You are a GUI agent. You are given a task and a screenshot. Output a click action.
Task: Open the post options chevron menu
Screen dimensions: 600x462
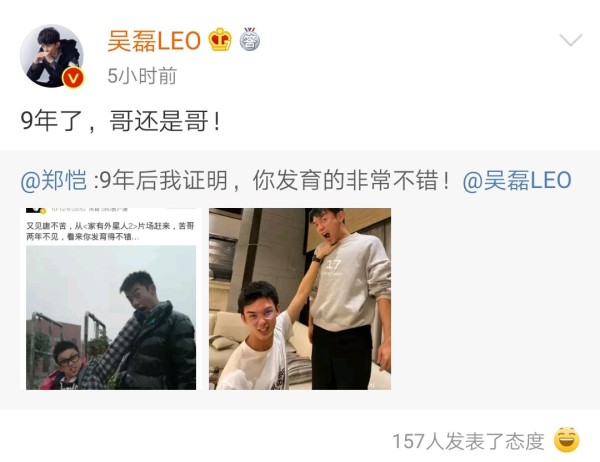click(x=571, y=39)
